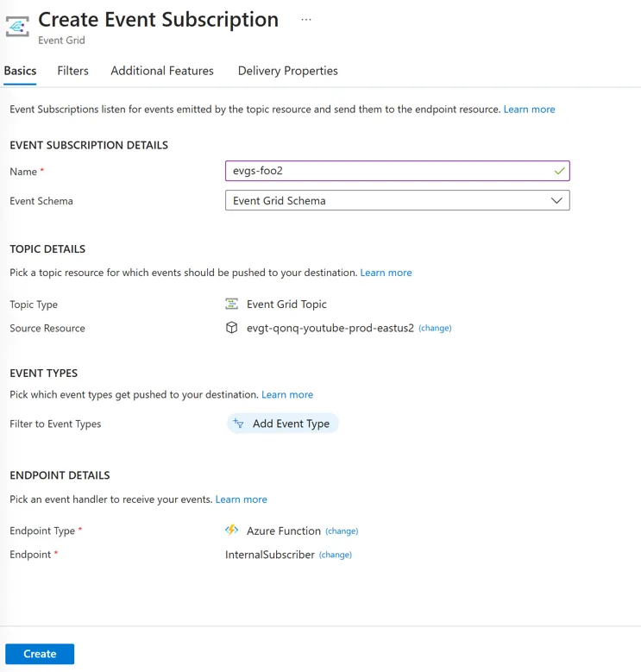Click the Azure Function text
Viewport: 641px width, 672px height.
click(284, 531)
